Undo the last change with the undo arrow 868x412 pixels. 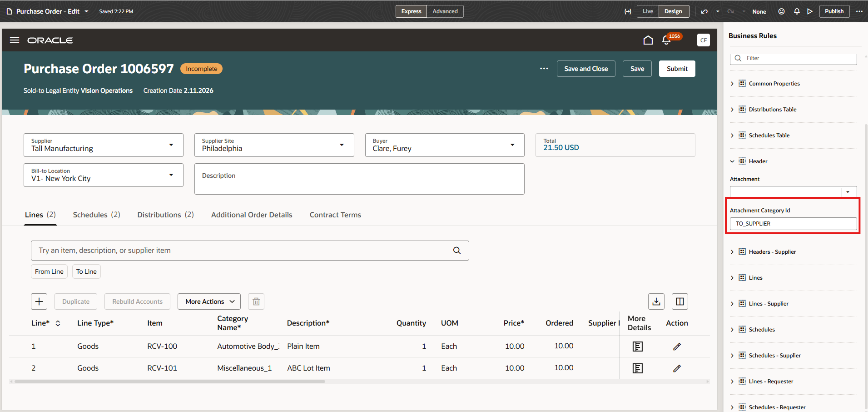point(704,11)
